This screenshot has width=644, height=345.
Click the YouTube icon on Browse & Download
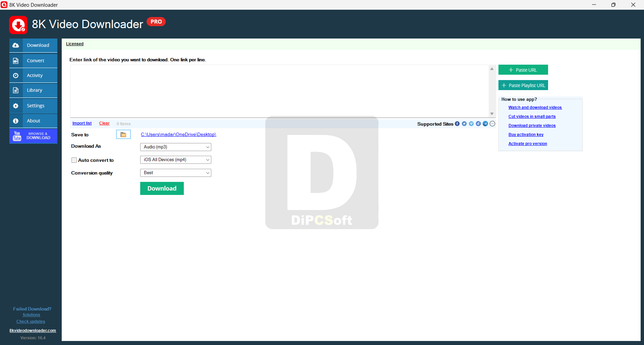[x=17, y=136]
